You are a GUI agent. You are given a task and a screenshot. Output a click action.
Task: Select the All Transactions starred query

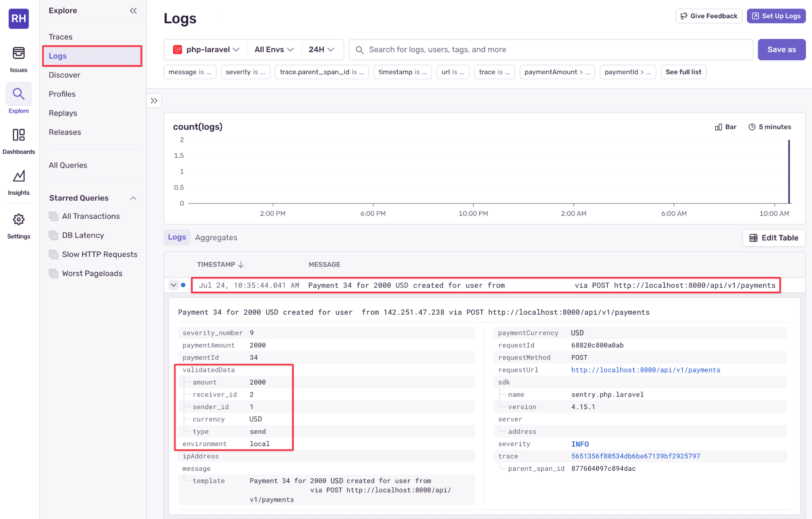coord(91,216)
